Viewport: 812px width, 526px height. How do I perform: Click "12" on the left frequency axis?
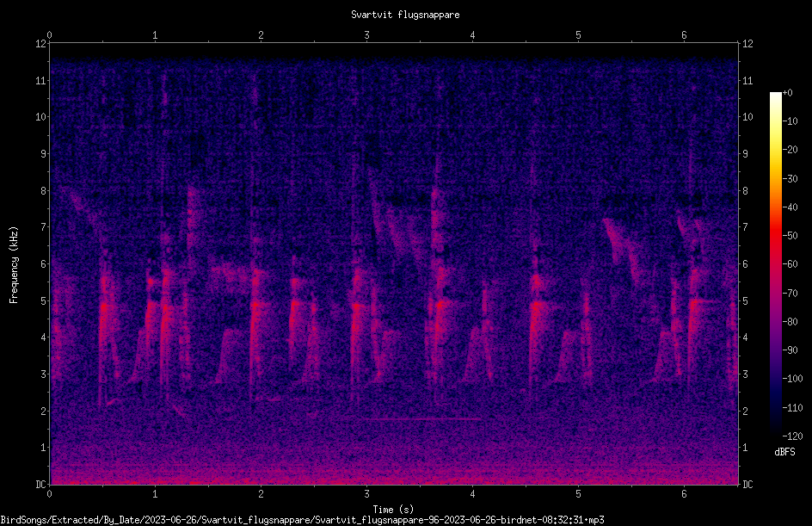40,44
